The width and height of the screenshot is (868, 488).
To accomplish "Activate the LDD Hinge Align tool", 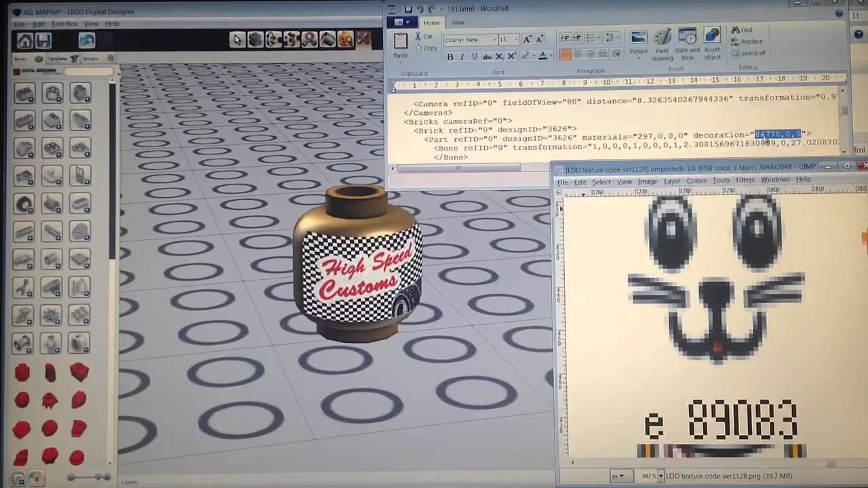I will 292,39.
